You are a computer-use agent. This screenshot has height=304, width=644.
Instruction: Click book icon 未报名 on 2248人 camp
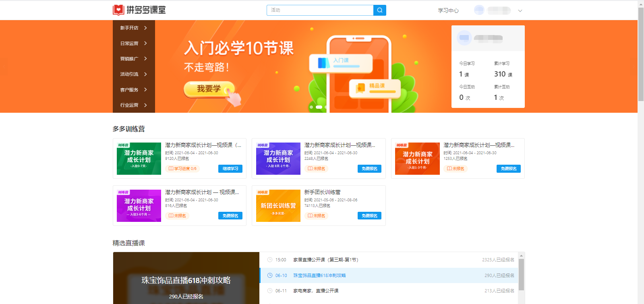(x=310, y=169)
